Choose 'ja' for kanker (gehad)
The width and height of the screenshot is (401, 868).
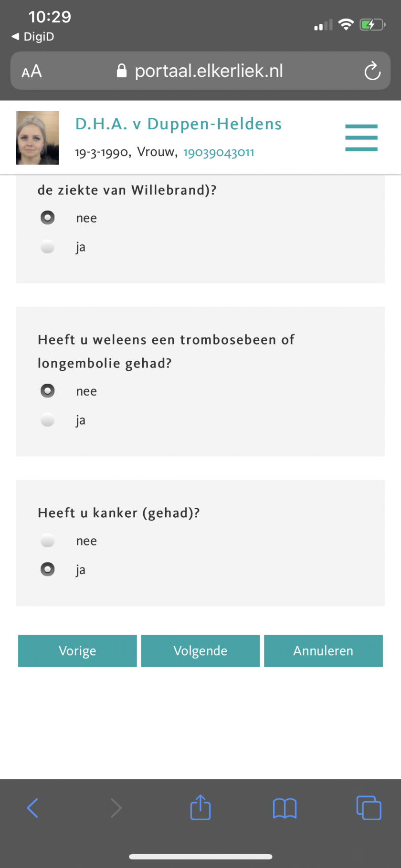click(x=48, y=569)
